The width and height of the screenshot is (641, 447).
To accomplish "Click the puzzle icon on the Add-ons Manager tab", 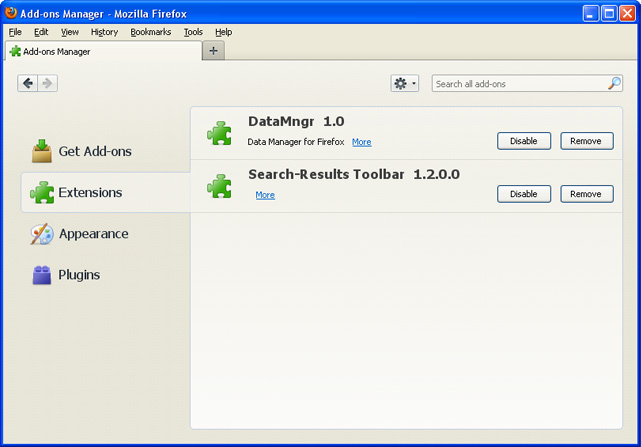I will tap(16, 51).
